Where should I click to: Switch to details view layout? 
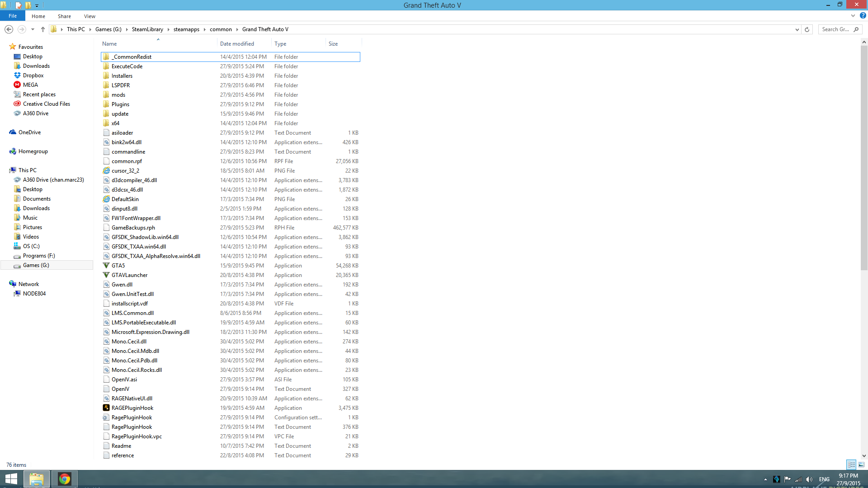coord(851,465)
